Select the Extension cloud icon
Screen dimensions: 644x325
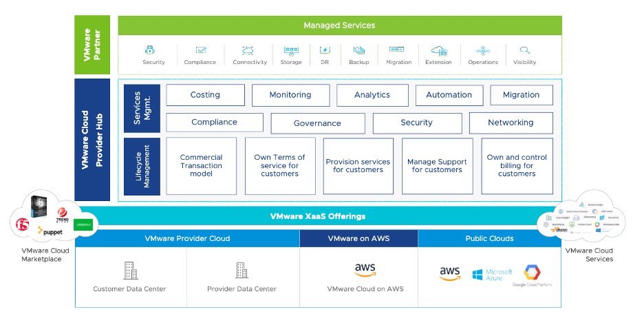click(x=439, y=50)
